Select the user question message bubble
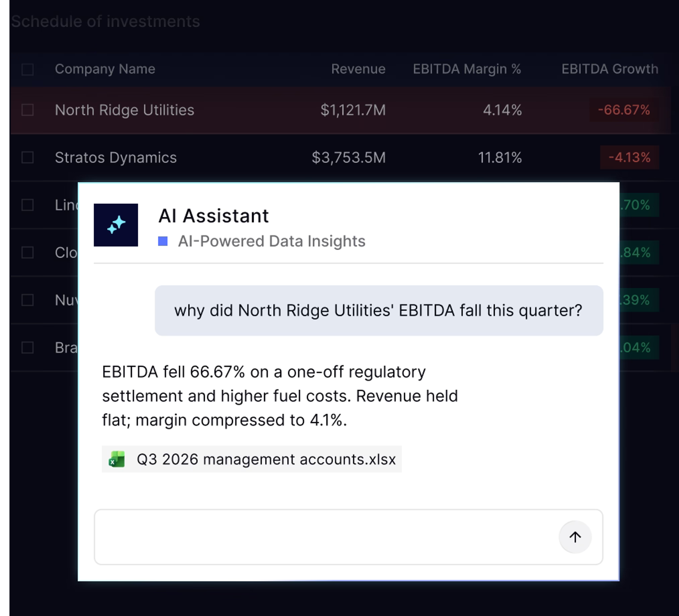The width and height of the screenshot is (679, 616). (379, 310)
